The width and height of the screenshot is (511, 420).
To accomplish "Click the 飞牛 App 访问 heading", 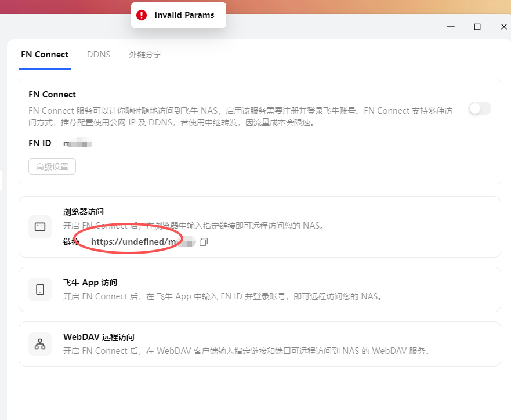I will coord(90,283).
